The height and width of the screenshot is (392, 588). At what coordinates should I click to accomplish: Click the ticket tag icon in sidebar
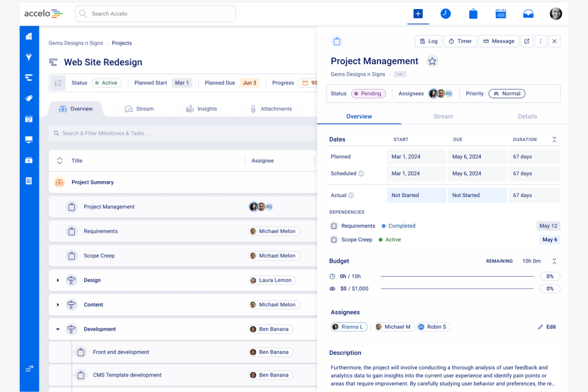[29, 98]
